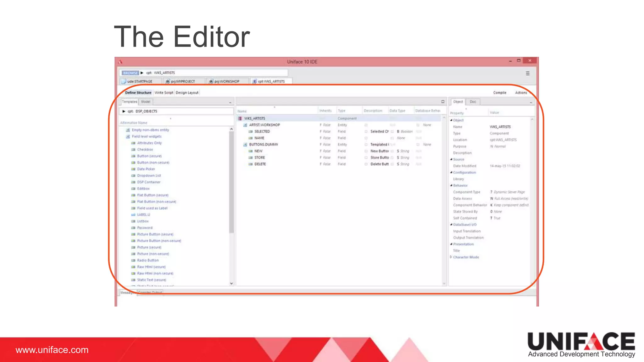Image resolution: width=644 pixels, height=362 pixels.
Task: Click the ude:STARTPAGE tab icon
Action: point(124,81)
